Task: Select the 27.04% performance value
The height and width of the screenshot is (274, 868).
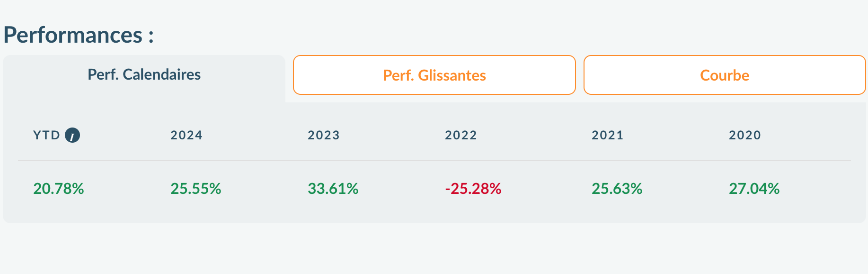Action: tap(754, 189)
